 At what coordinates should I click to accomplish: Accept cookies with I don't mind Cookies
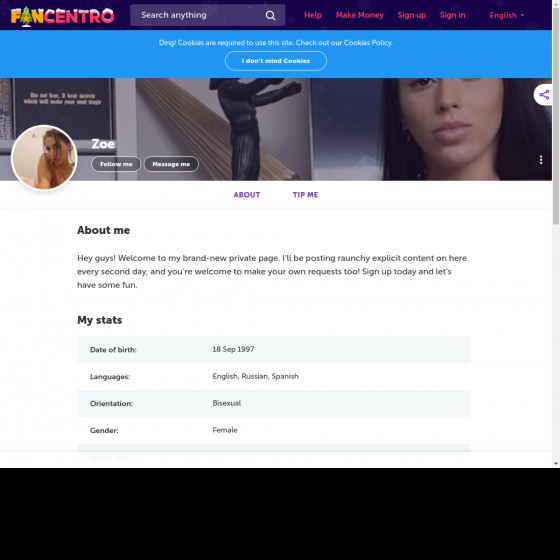[276, 61]
